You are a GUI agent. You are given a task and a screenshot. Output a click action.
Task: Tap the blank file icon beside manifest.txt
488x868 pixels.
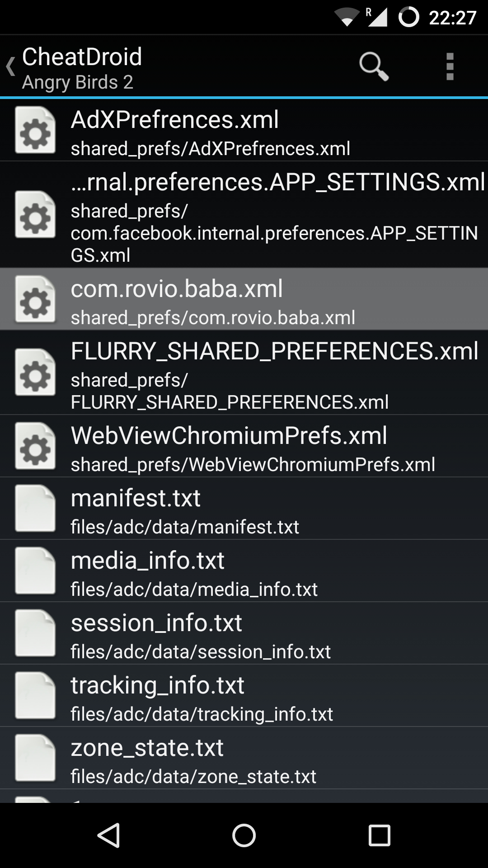tap(35, 509)
